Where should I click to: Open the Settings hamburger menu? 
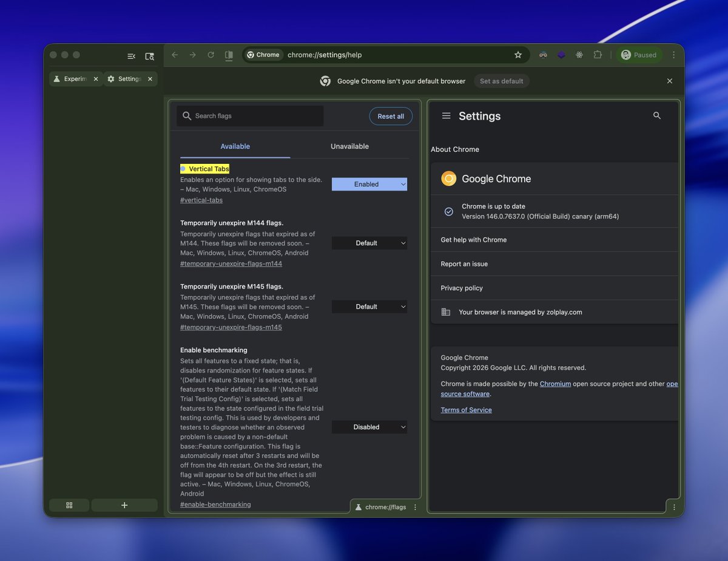point(447,116)
